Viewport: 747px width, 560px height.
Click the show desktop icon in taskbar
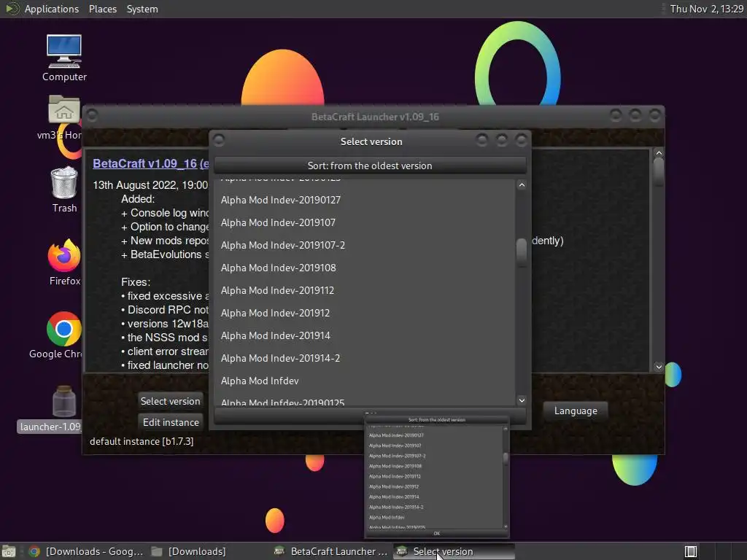click(x=9, y=551)
